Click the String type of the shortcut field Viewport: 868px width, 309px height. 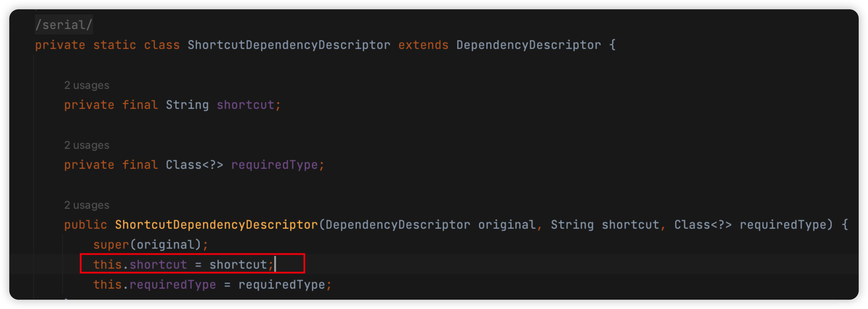[x=187, y=105]
